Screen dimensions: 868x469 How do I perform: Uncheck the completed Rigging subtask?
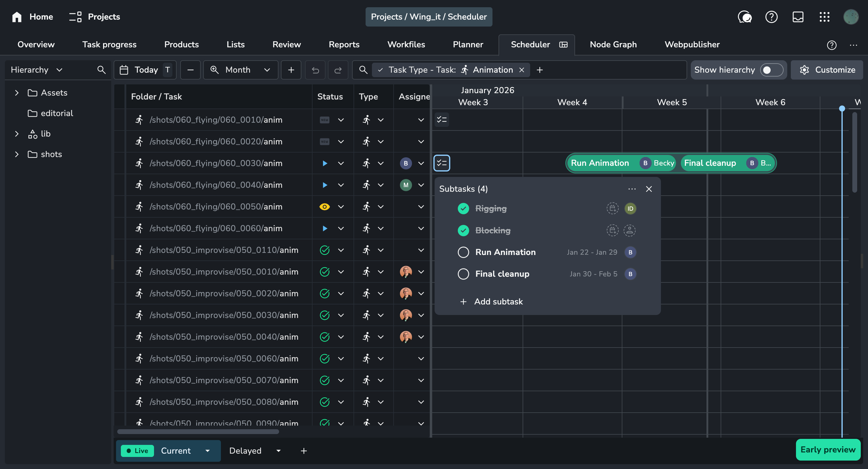coord(463,209)
